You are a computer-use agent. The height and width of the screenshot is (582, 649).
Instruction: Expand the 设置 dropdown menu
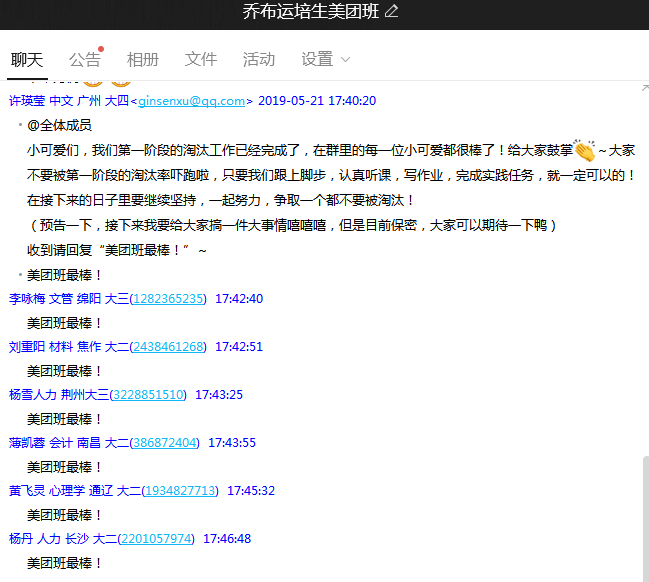point(325,60)
